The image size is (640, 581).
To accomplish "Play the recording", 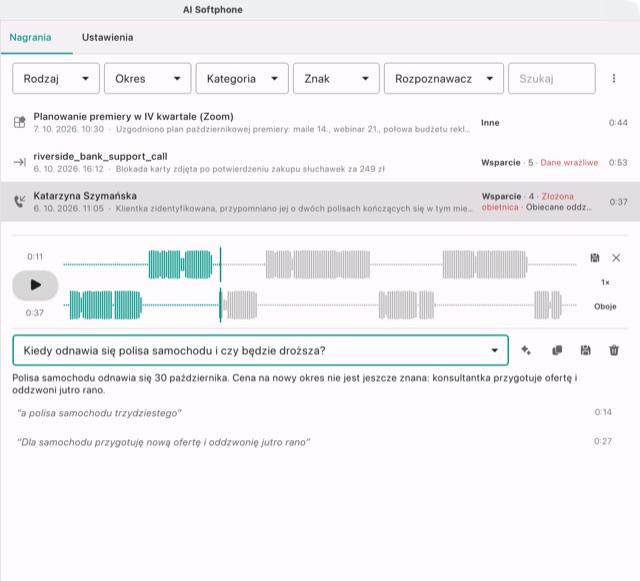I will click(36, 285).
